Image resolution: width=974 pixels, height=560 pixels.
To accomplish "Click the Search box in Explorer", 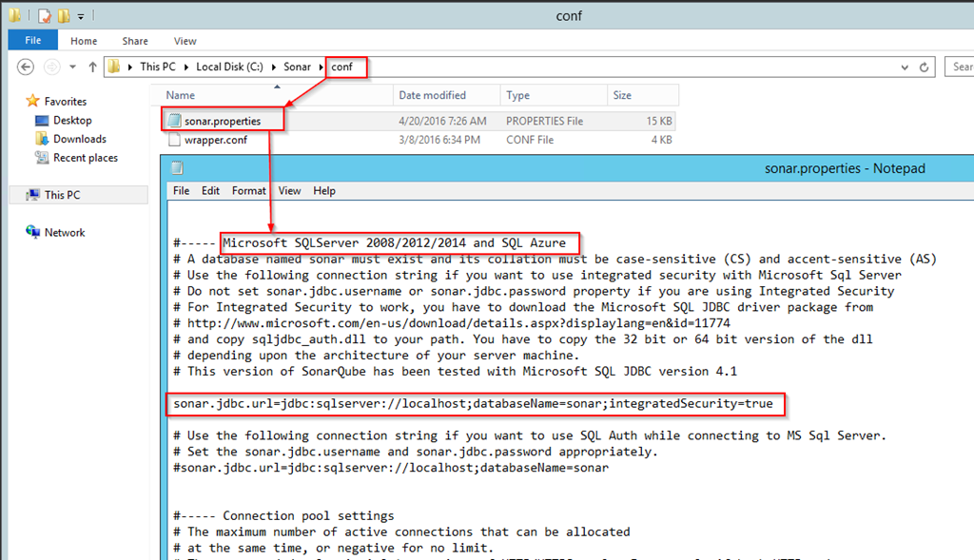I will [x=961, y=67].
